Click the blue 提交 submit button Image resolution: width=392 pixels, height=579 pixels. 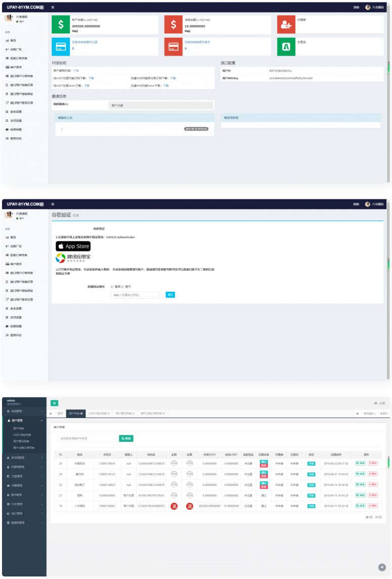[x=170, y=295]
